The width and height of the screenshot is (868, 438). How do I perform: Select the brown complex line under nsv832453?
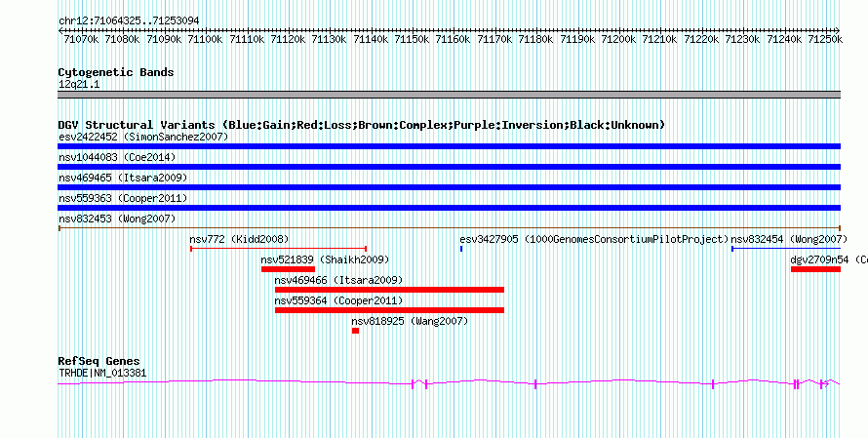[x=449, y=228]
